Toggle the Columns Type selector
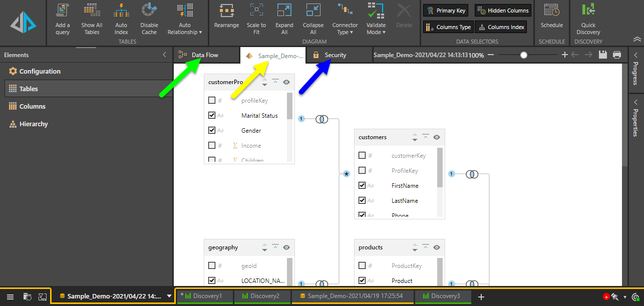Image resolution: width=644 pixels, height=306 pixels. (x=448, y=27)
